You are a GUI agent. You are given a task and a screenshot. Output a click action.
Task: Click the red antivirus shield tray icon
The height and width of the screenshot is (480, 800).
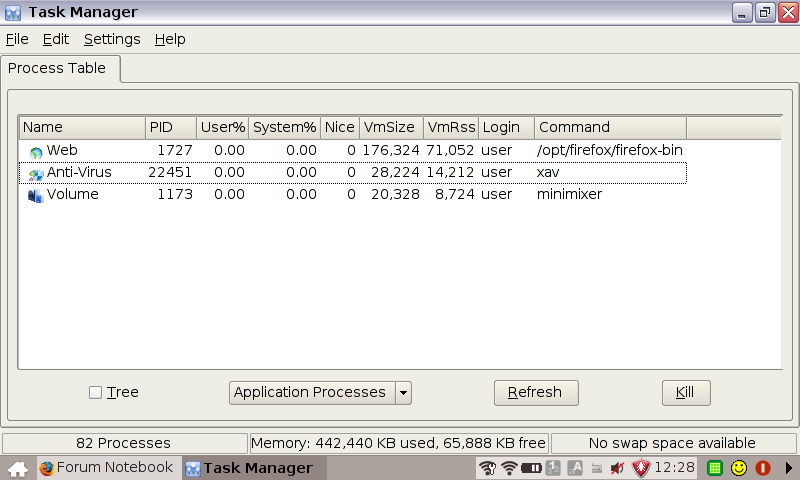click(641, 468)
